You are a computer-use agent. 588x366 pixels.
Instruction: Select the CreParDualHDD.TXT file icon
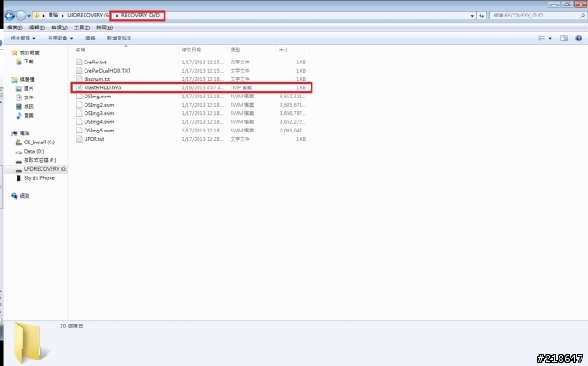pos(79,71)
